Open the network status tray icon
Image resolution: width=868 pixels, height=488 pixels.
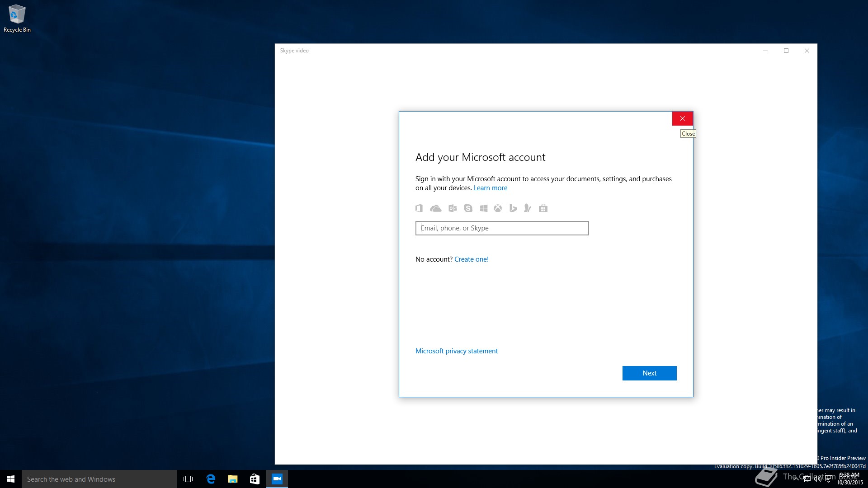tap(807, 479)
